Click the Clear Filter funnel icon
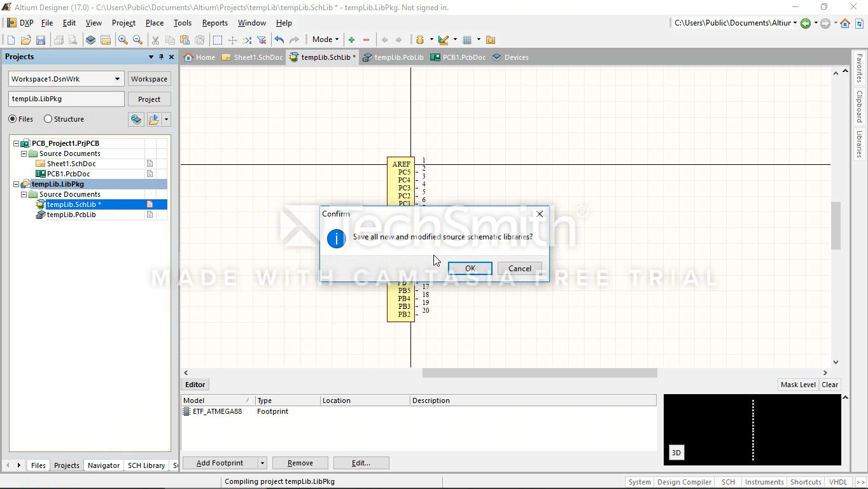This screenshot has height=489, width=868. (261, 40)
